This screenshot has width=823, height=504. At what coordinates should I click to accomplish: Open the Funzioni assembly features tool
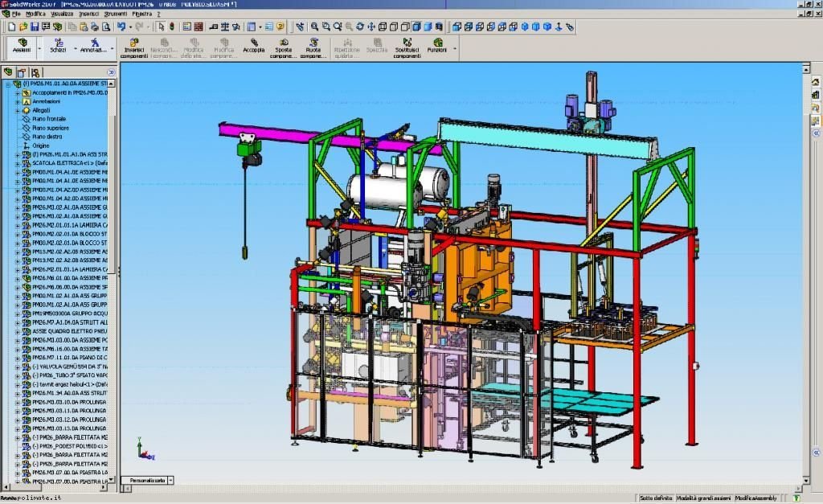point(436,46)
